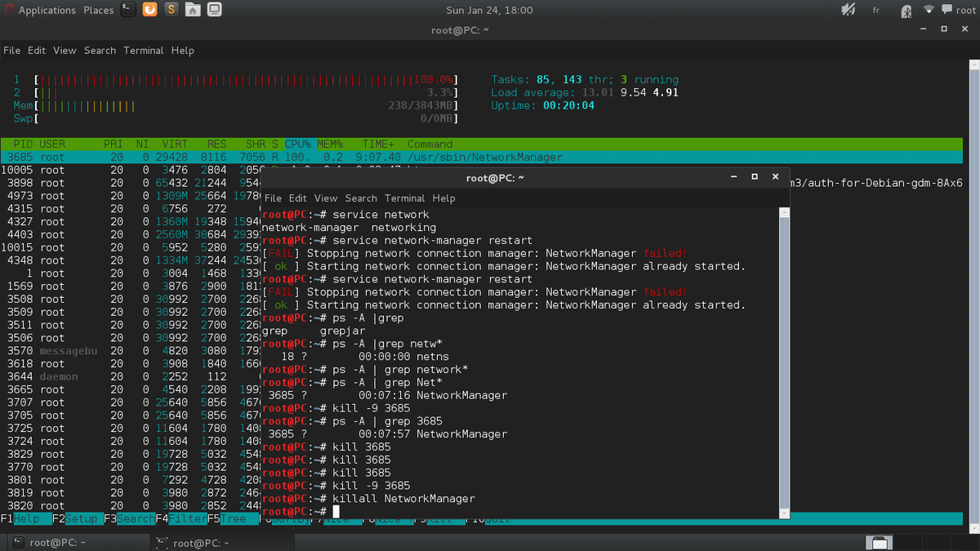Open Search menu in the front terminal
This screenshot has height=551, width=980.
(x=360, y=198)
